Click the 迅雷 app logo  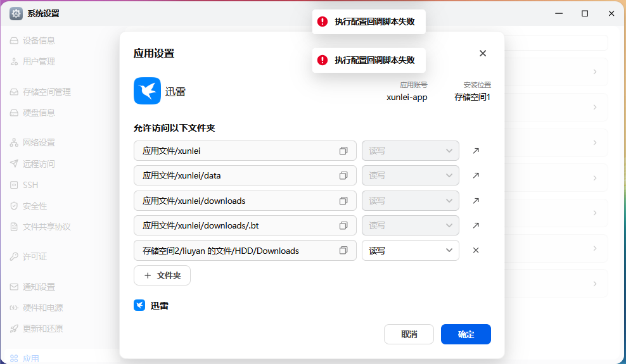(x=148, y=91)
